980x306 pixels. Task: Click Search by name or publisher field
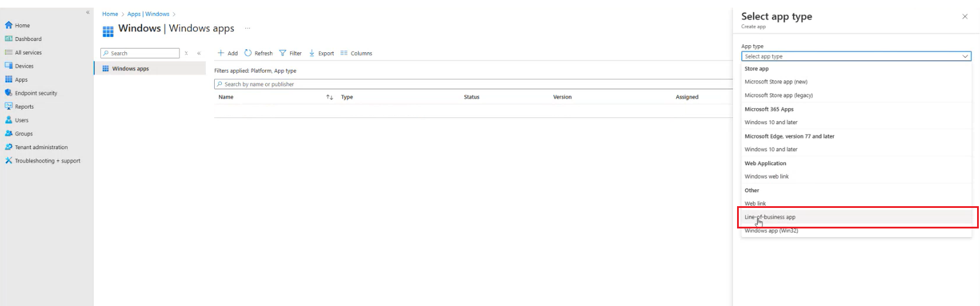pos(473,84)
